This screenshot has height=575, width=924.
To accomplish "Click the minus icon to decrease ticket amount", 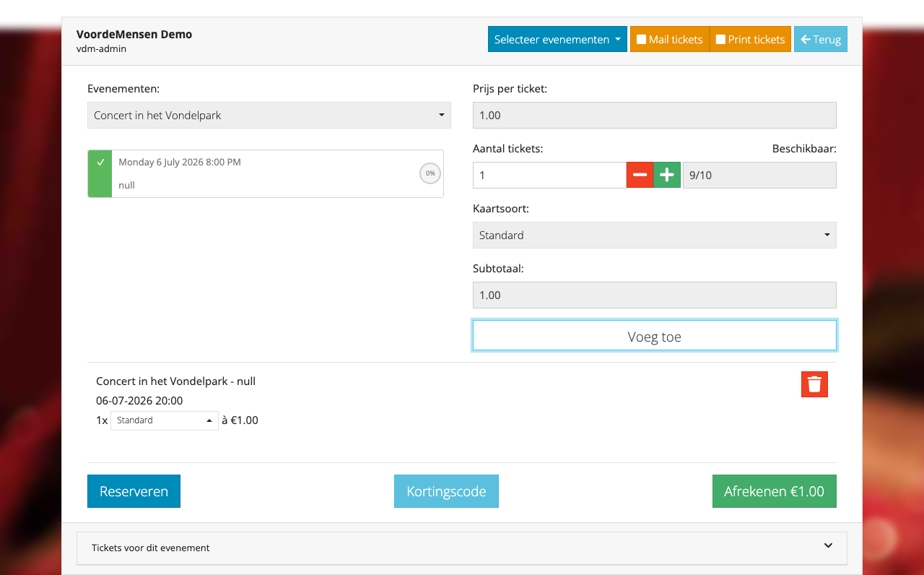I will click(x=640, y=175).
